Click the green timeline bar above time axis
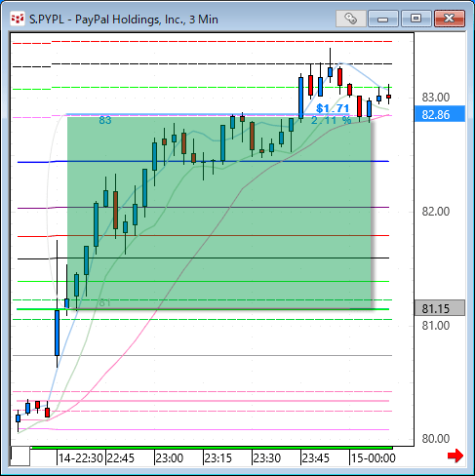Viewport: 475px width, 476px height. point(212,448)
